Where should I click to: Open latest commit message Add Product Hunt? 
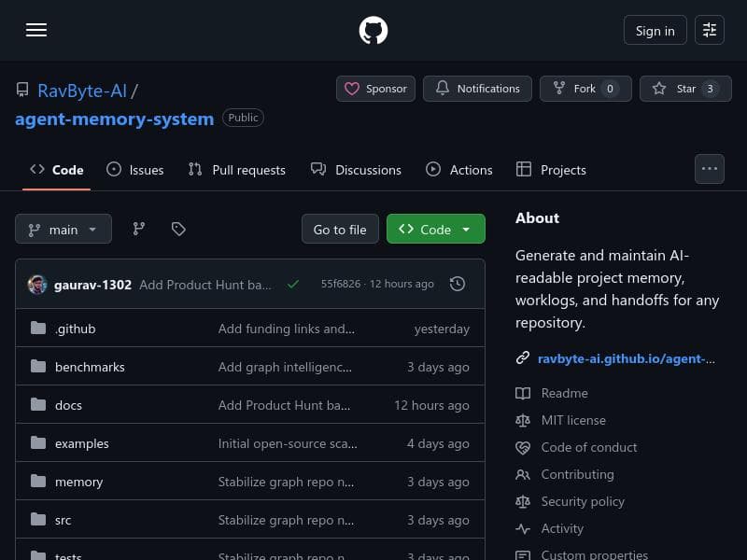pos(205,285)
